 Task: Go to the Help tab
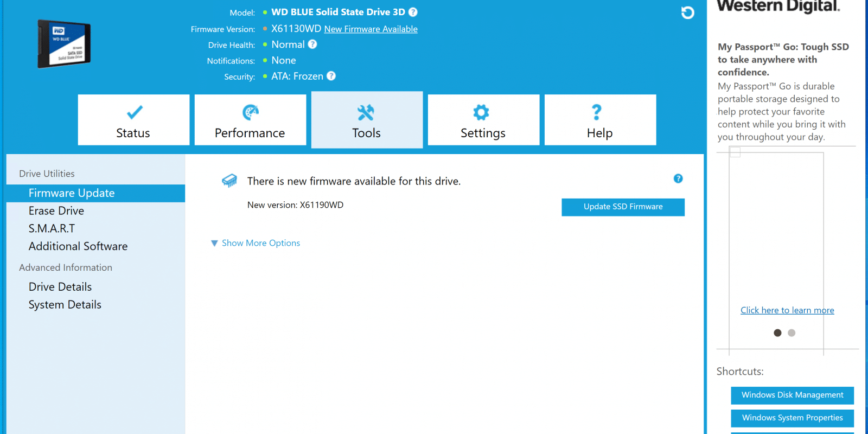point(600,120)
